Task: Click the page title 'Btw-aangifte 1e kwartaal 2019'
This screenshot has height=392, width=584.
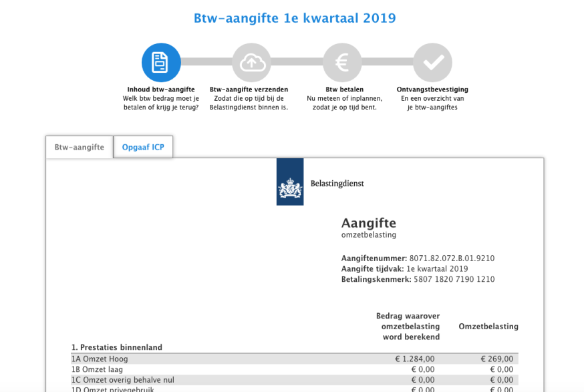Action: [295, 18]
